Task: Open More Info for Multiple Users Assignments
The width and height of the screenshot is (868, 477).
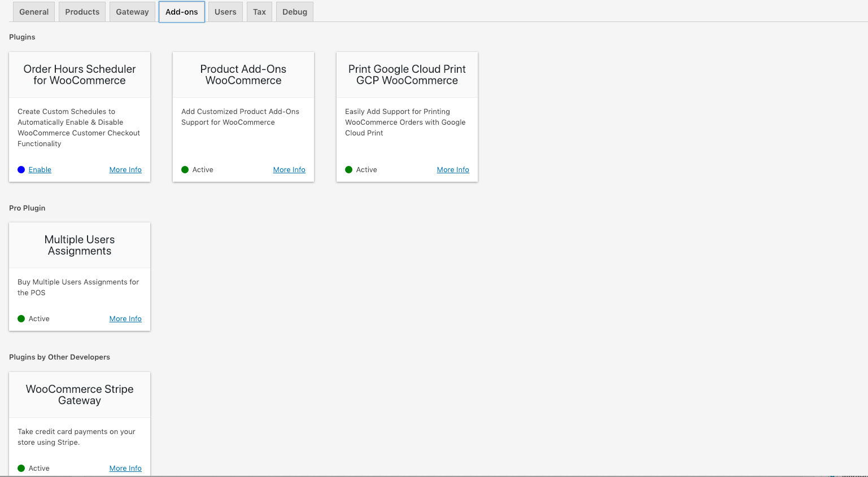Action: 125,319
